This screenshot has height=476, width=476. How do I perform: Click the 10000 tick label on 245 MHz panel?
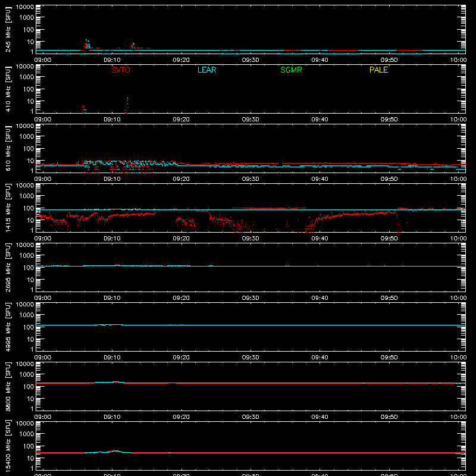25,7
